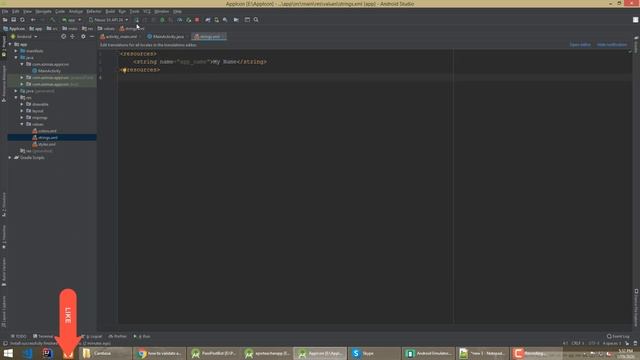This screenshot has height=360, width=640.
Task: Open the app run configuration dropdown
Action: [71, 20]
